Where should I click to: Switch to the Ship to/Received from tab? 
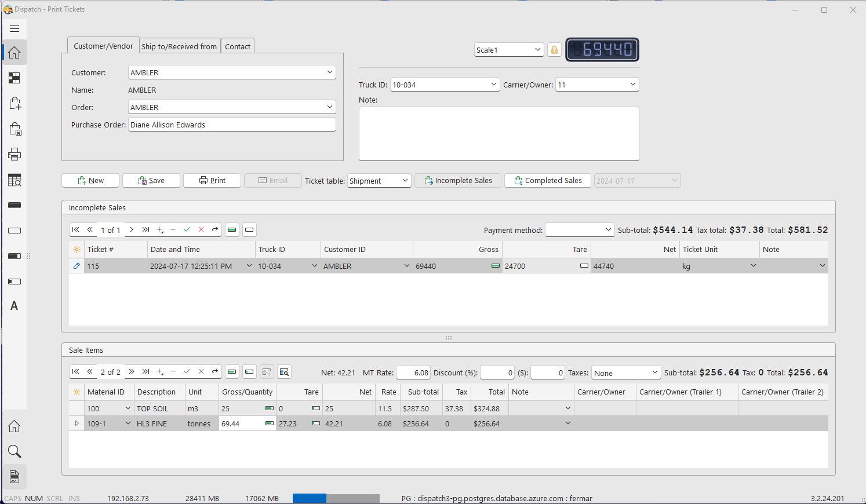(x=179, y=46)
